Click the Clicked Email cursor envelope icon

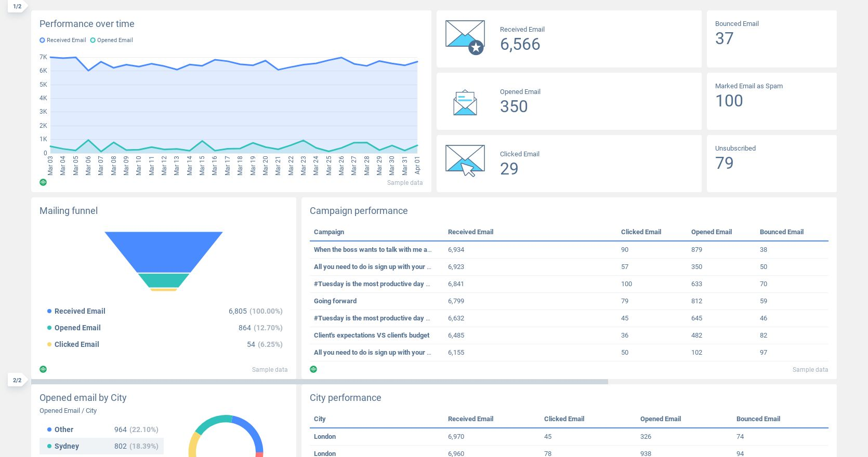pyautogui.click(x=465, y=161)
